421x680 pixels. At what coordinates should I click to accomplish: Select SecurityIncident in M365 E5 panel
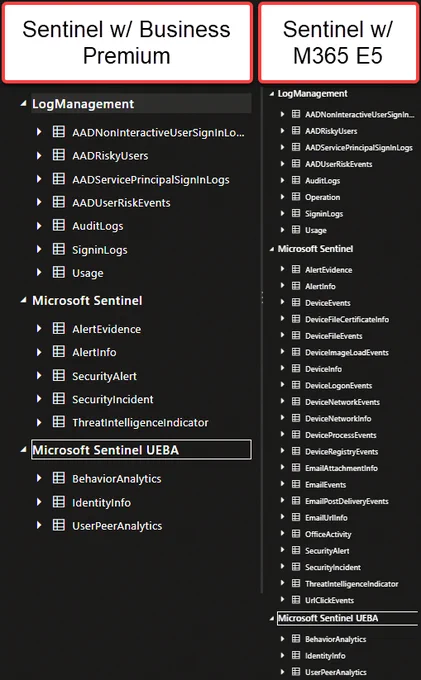333,567
